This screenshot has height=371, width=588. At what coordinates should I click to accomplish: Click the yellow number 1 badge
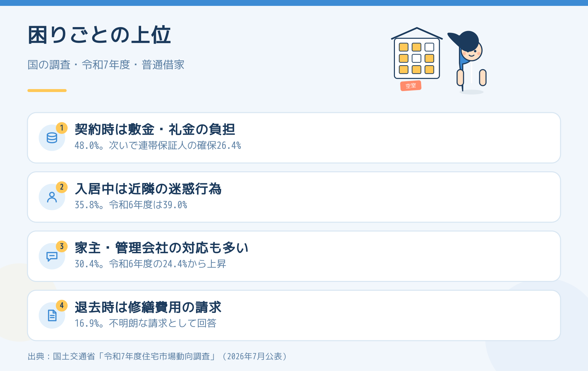point(62,128)
